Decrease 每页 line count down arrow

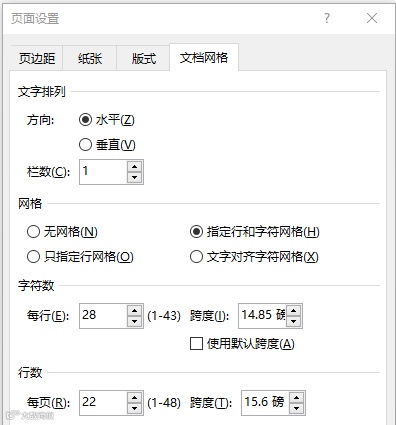(134, 408)
